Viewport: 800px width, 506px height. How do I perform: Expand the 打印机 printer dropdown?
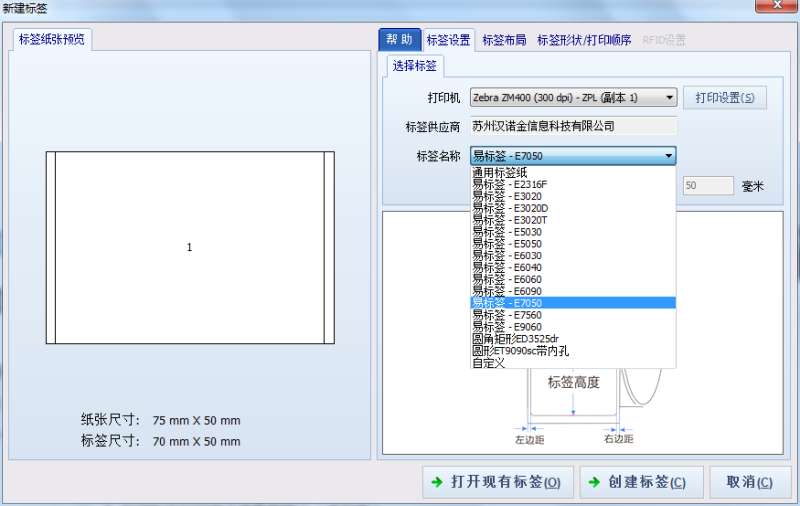(668, 98)
